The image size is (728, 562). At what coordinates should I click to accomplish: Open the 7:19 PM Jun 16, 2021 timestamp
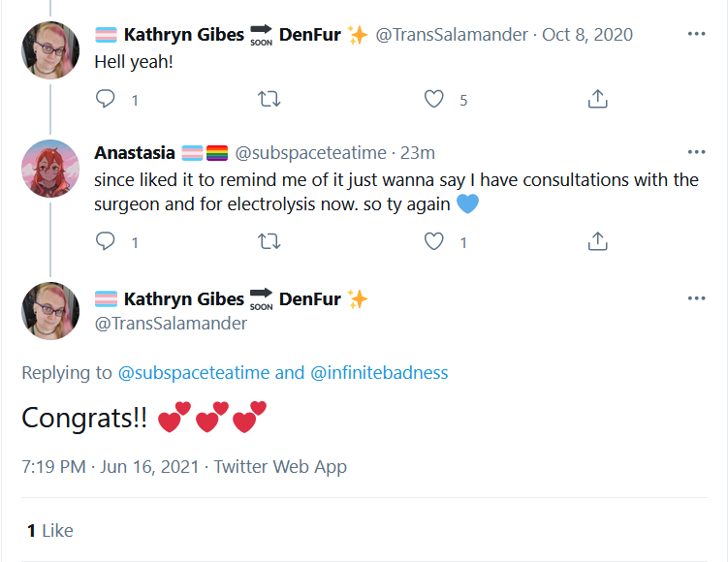pos(111,467)
